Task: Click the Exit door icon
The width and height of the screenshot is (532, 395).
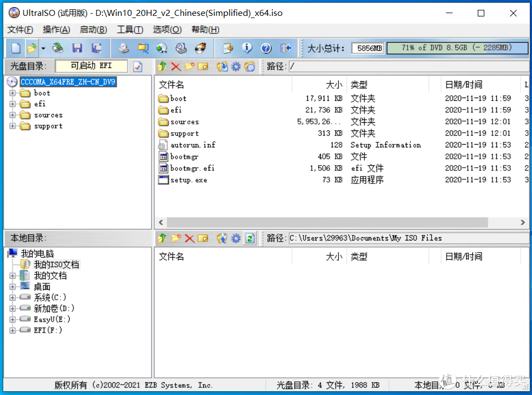Action: [x=285, y=48]
